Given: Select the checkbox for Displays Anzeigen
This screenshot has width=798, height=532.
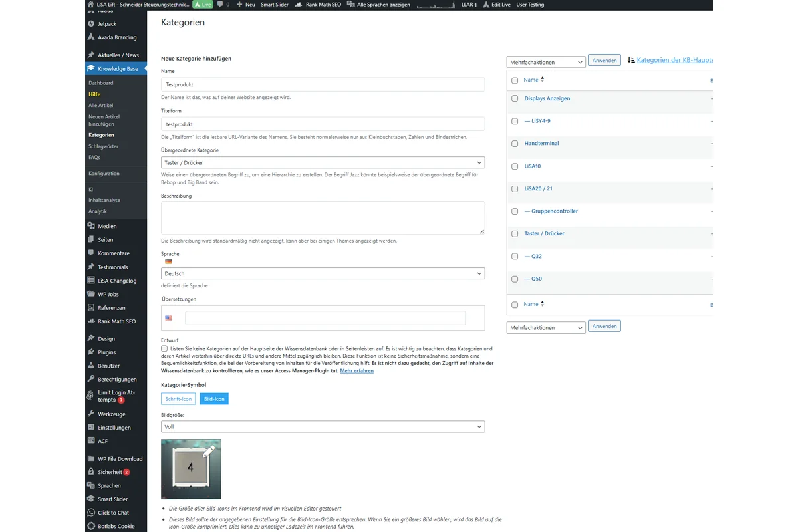Looking at the screenshot, I should click(515, 98).
